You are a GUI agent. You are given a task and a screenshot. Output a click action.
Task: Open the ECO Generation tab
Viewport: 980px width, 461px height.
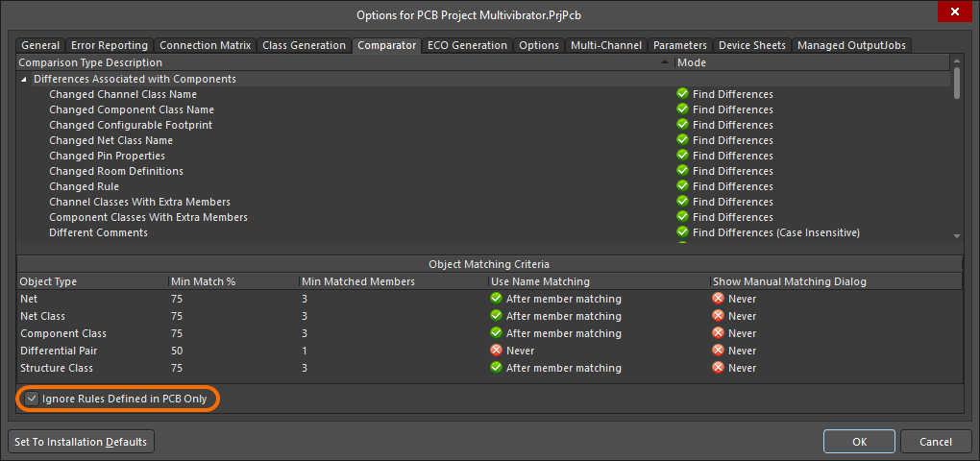click(467, 45)
